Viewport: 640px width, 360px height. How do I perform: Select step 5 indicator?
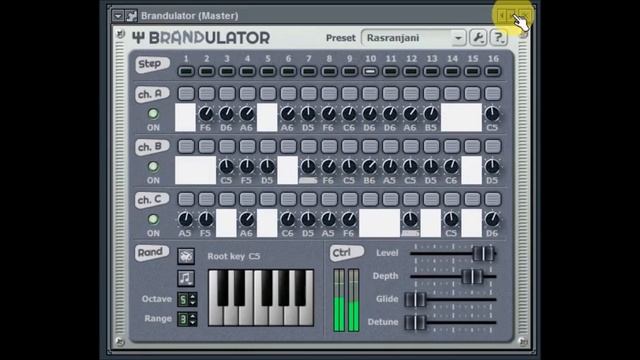268,71
